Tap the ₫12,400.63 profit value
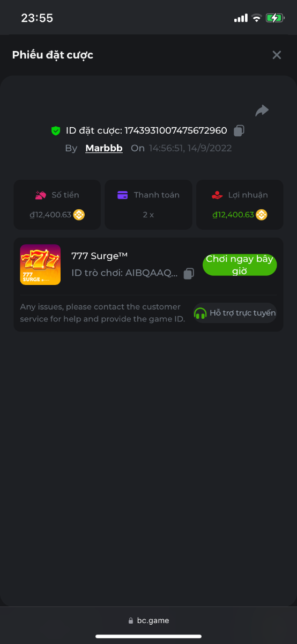 click(233, 215)
